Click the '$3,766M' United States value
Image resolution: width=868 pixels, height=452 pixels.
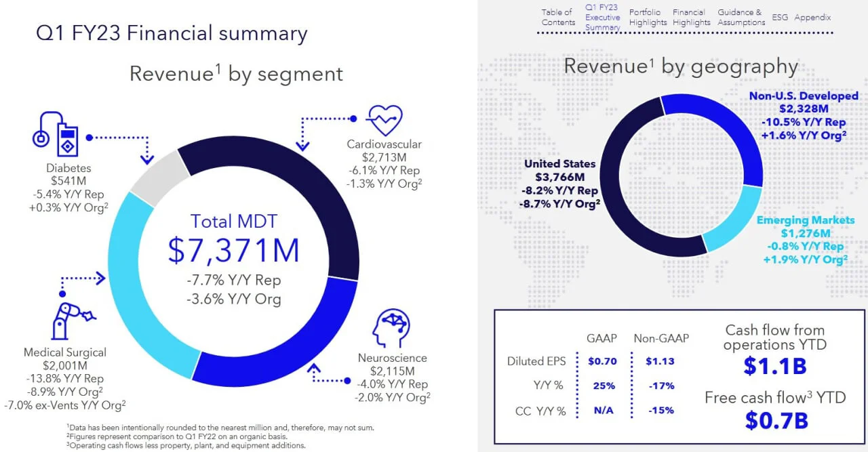560,178
